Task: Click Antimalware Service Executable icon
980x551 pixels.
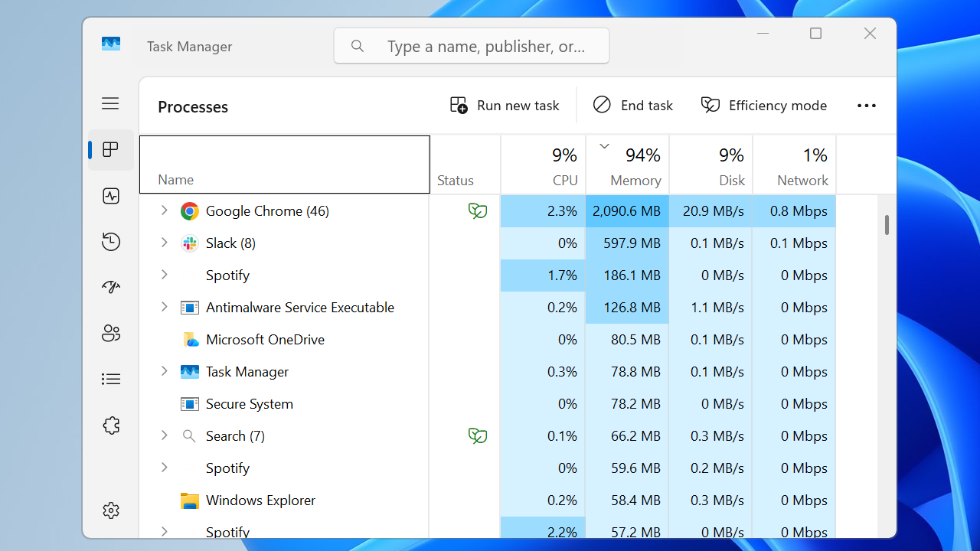Action: click(x=189, y=308)
